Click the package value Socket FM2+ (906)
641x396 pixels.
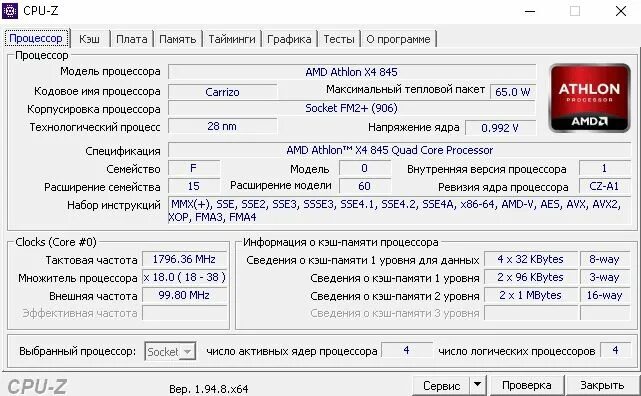pyautogui.click(x=352, y=108)
